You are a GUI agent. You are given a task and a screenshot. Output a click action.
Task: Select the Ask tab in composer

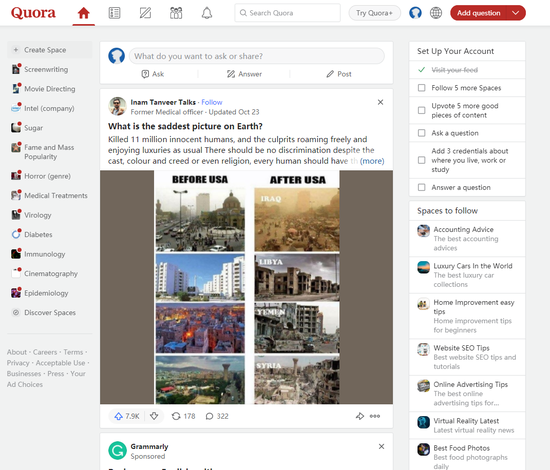[x=153, y=74]
